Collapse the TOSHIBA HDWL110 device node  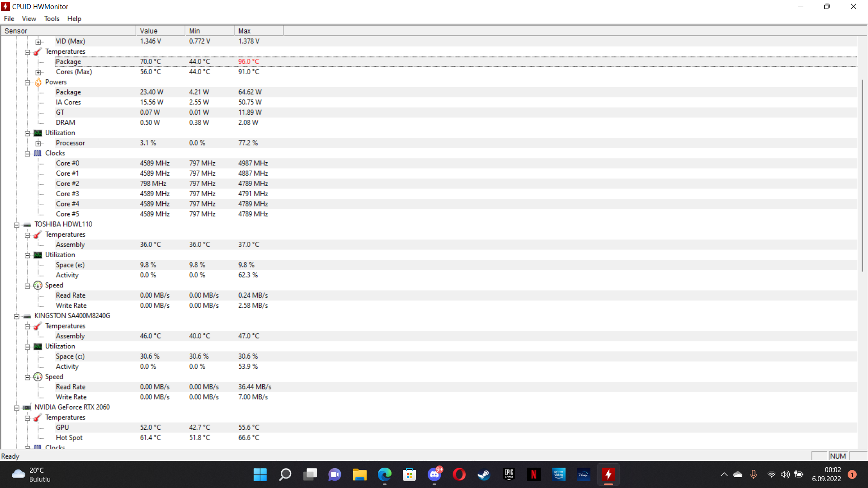17,225
